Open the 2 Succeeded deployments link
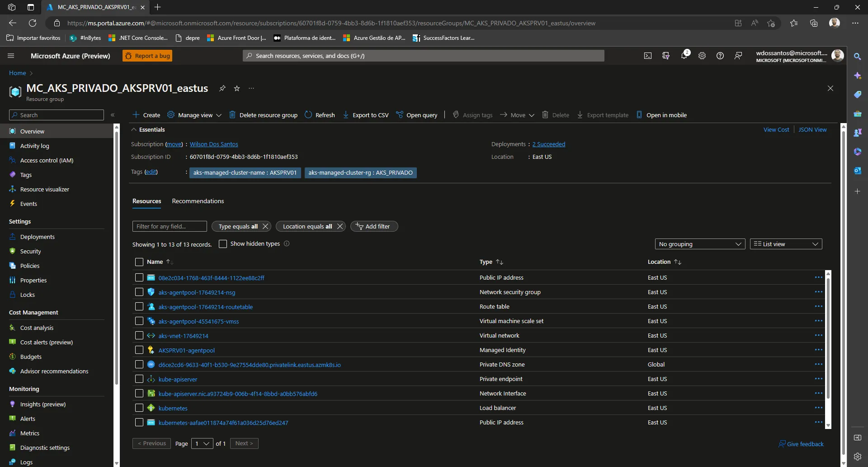868x467 pixels. (549, 144)
